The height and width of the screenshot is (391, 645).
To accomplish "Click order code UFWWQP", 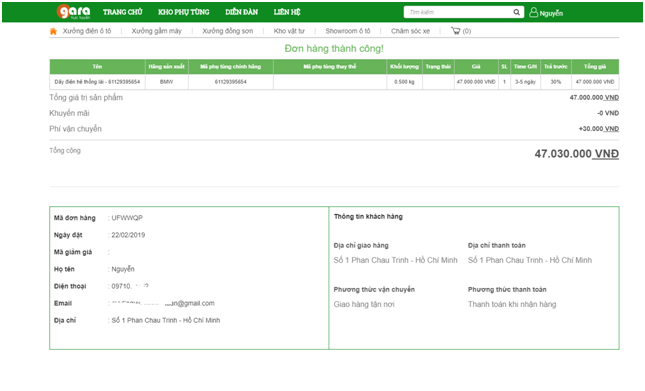I will click(x=127, y=218).
